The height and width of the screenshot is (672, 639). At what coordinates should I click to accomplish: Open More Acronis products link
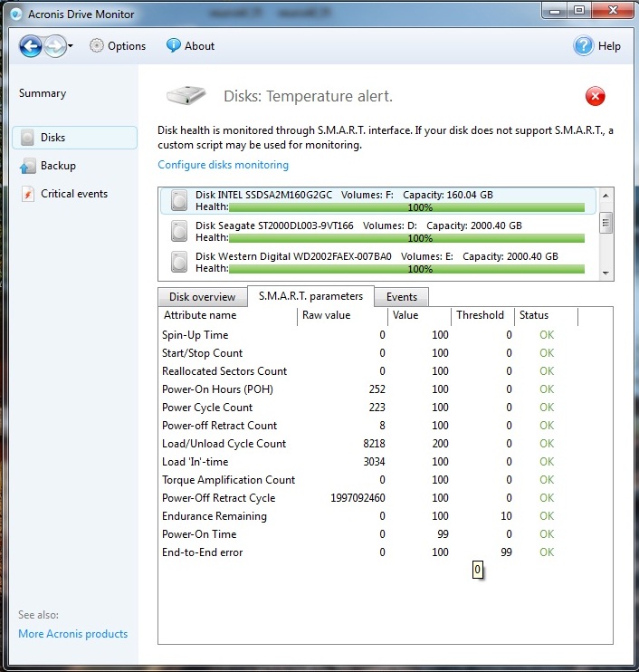[x=72, y=634]
